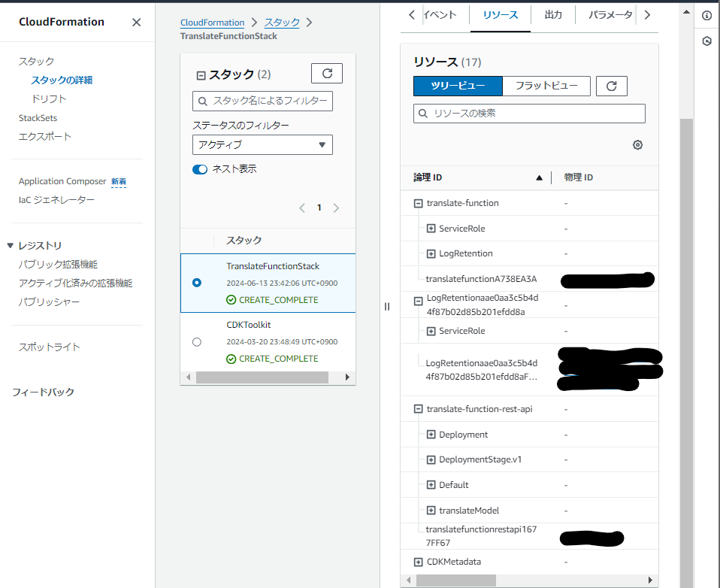This screenshot has width=720, height=588.
Task: Refresh the resources list
Action: click(x=612, y=86)
